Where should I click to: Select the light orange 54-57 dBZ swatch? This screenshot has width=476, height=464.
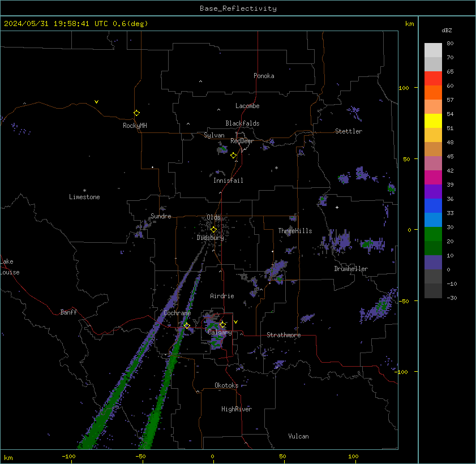[433, 106]
